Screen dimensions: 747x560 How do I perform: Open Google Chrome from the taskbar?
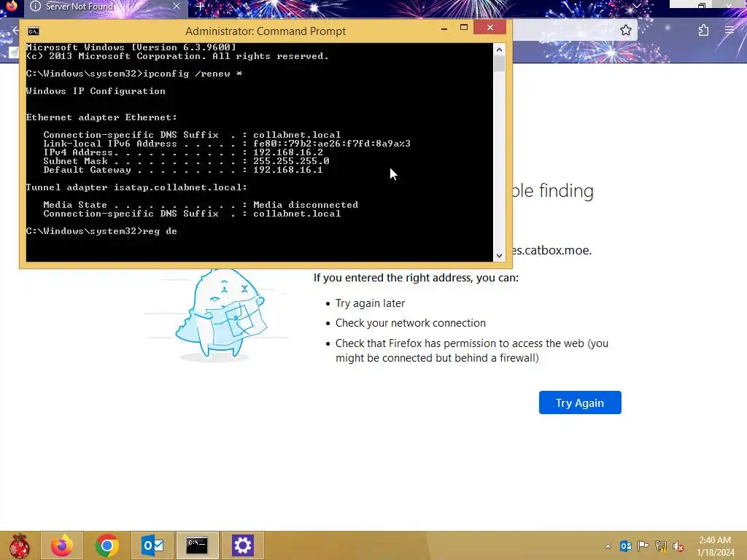[x=107, y=545]
